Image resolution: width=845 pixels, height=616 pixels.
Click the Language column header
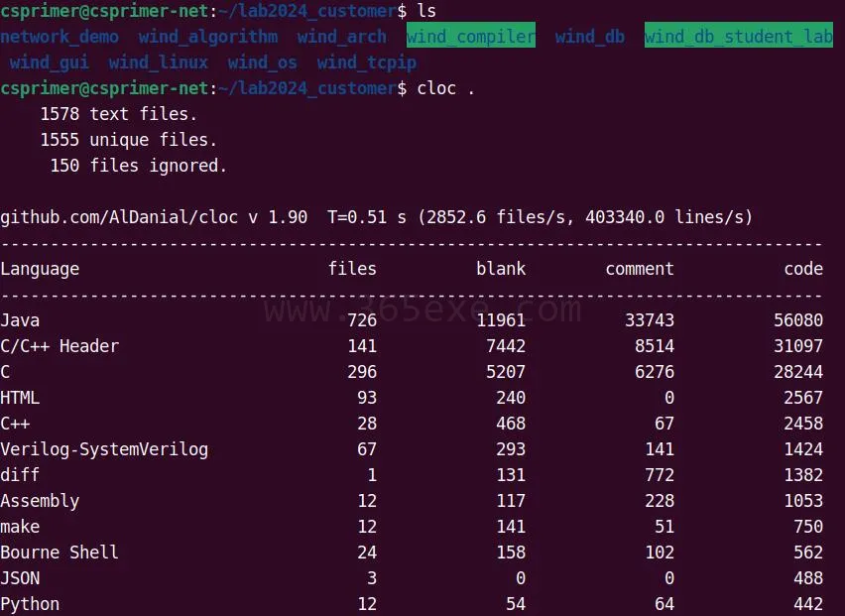coord(40,269)
